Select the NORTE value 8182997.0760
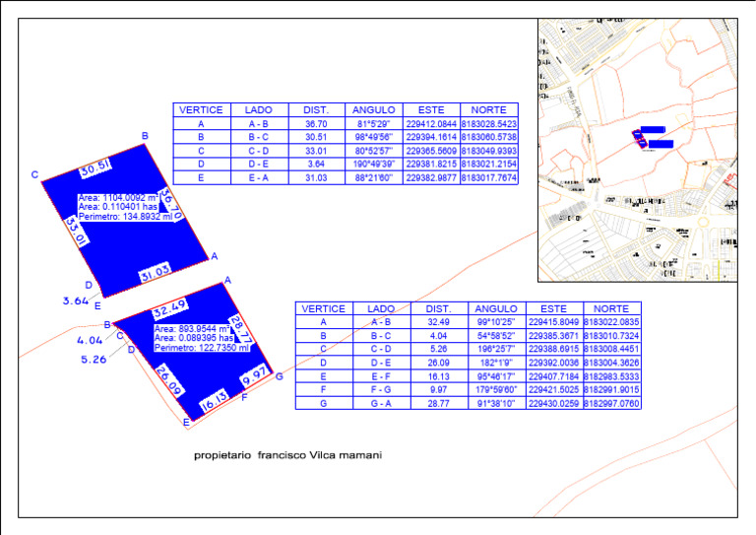The image size is (756, 535). point(611,404)
